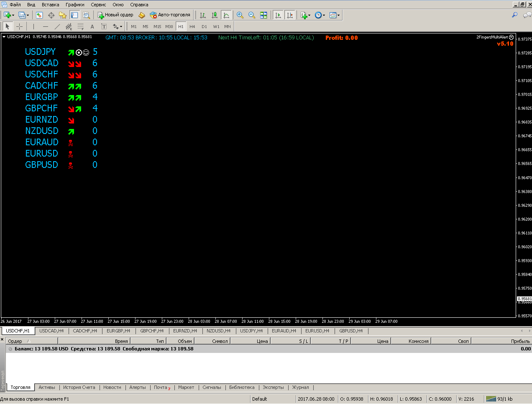The image size is (532, 404).
Task: Zoom in on the chart
Action: click(x=240, y=15)
